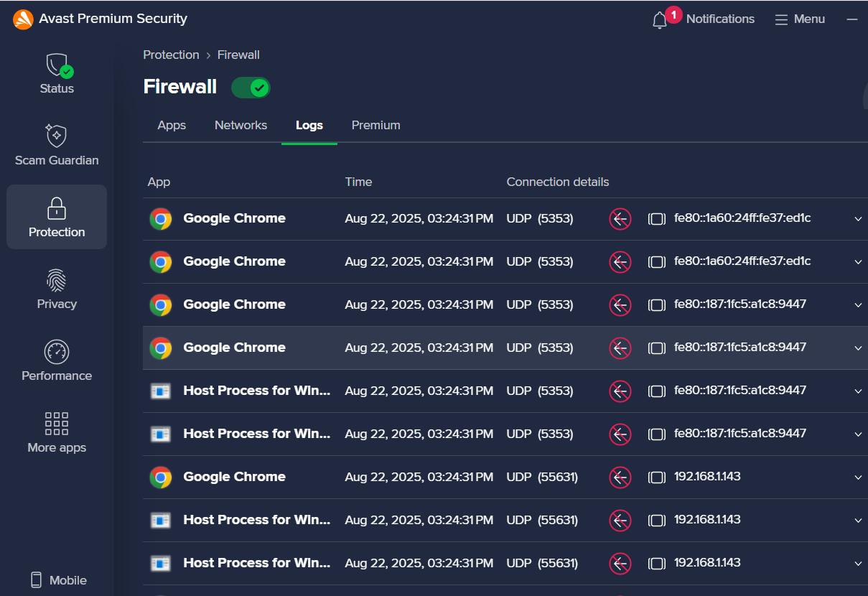Select the Privacy fingerprint icon
Image resolution: width=868 pixels, height=596 pixels.
(x=57, y=281)
